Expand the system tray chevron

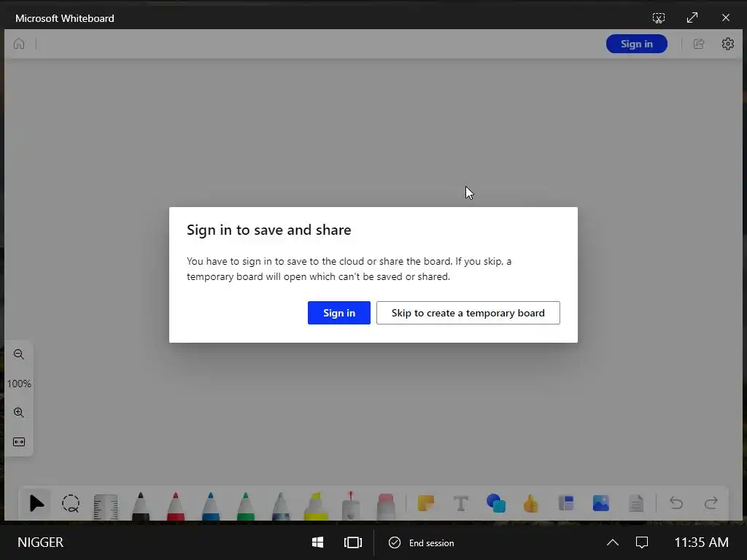[x=613, y=542]
